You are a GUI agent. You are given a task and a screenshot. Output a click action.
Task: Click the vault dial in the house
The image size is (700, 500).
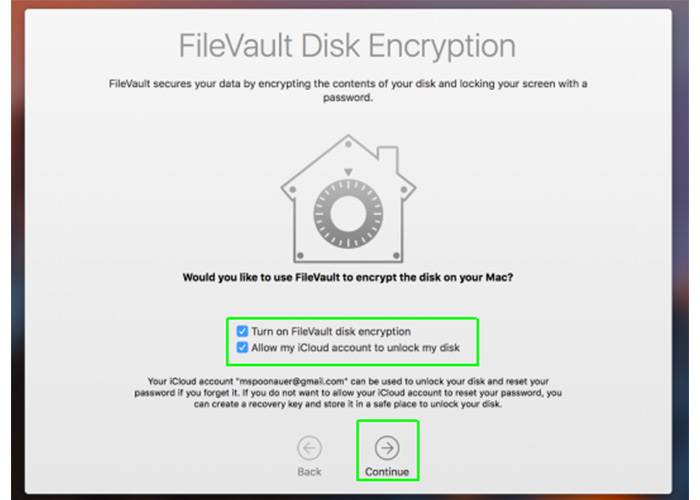348,214
